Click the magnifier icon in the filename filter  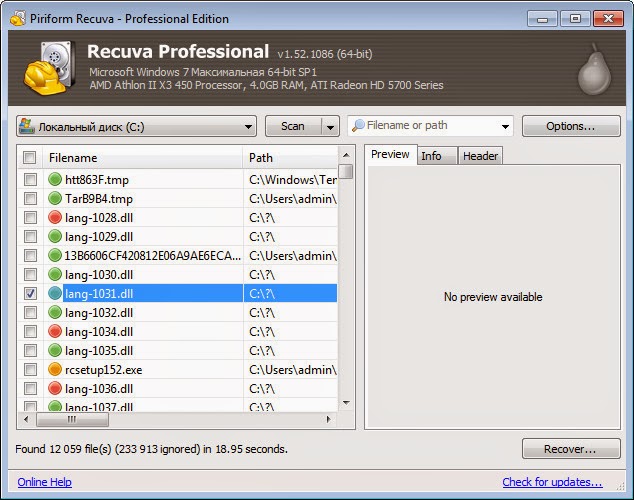coord(358,125)
